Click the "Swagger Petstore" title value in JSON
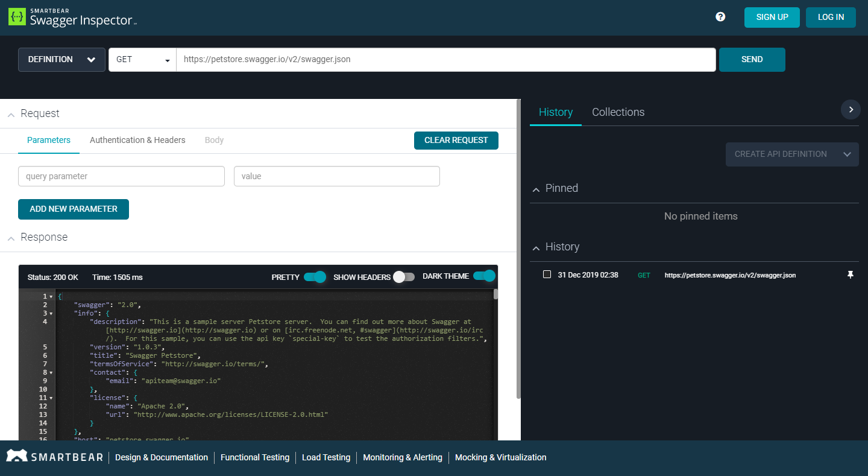 [161, 356]
